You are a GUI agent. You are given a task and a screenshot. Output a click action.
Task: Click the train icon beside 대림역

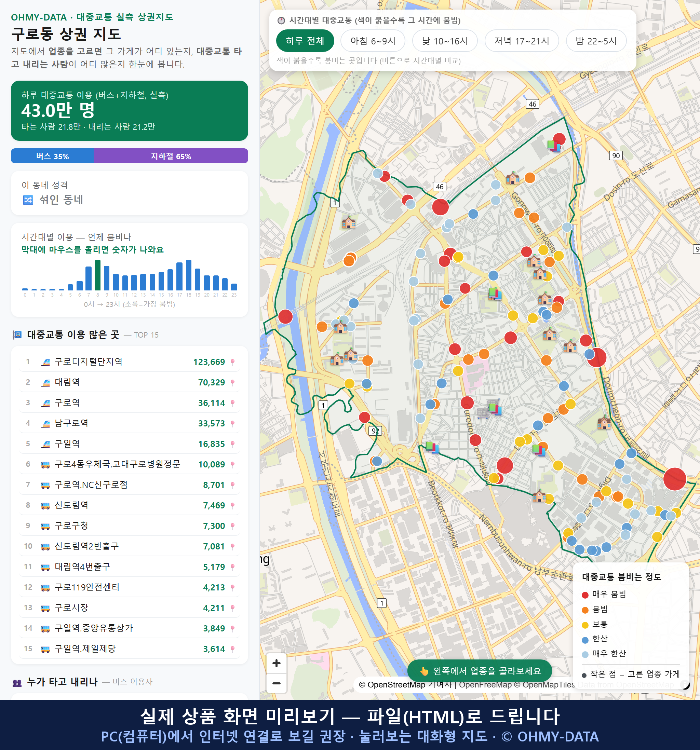point(45,383)
